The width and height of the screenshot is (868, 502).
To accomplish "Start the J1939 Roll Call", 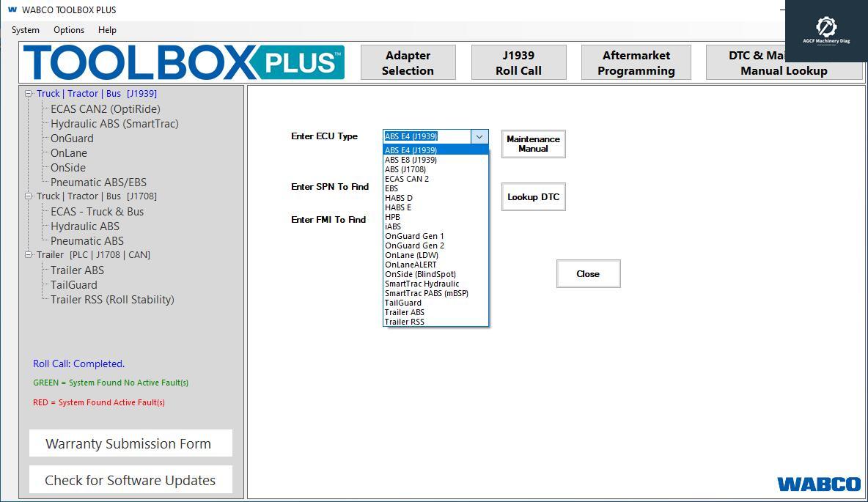I will [518, 62].
